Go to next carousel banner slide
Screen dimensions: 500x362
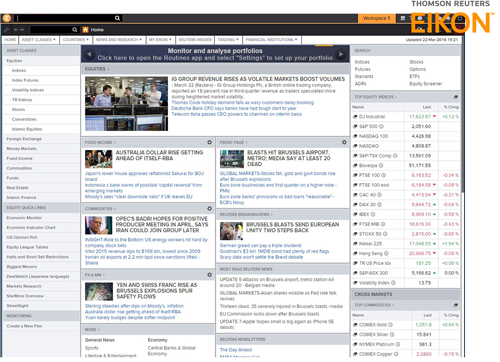(x=341, y=54)
